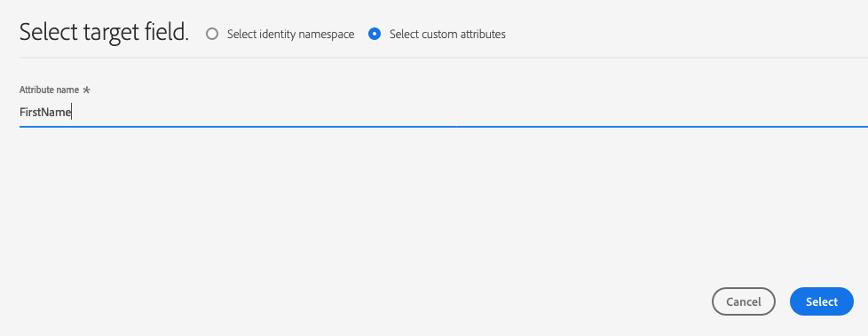Dismiss the dialog with Cancel button

(x=744, y=301)
